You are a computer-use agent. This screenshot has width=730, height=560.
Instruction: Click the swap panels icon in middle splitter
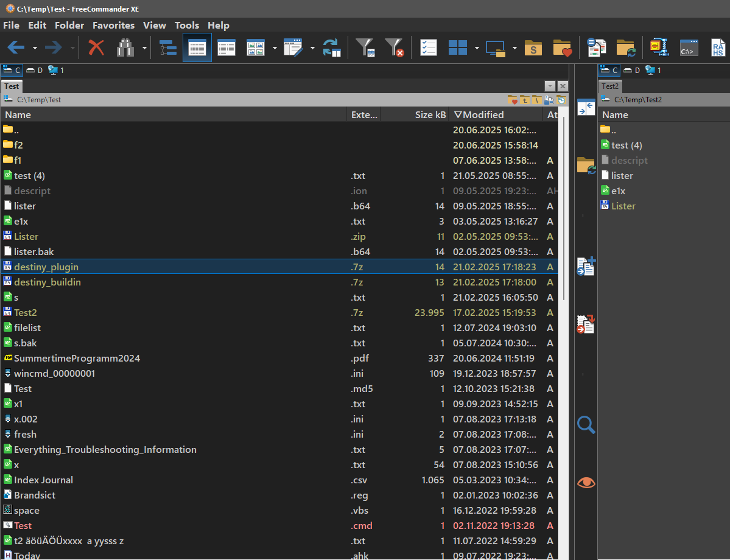(x=586, y=108)
